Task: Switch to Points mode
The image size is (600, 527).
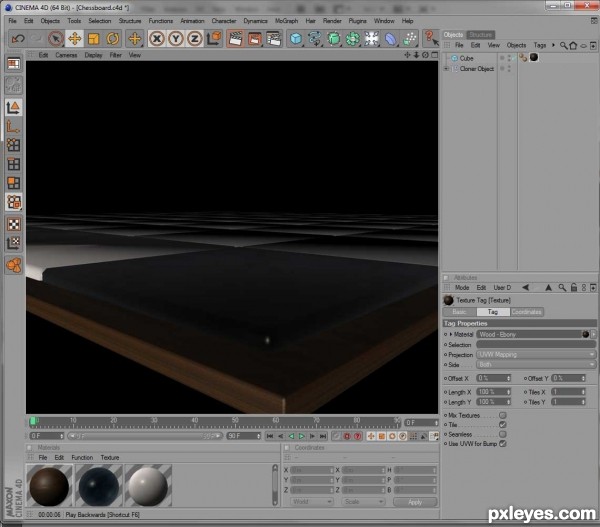Action: coord(14,145)
